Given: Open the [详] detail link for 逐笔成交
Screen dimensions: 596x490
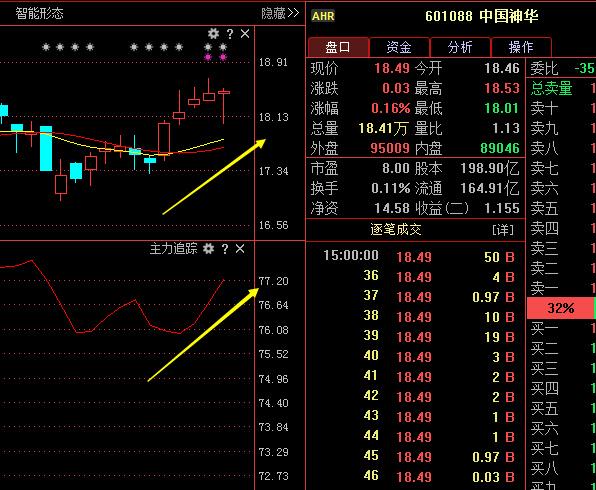Looking at the screenshot, I should (503, 230).
